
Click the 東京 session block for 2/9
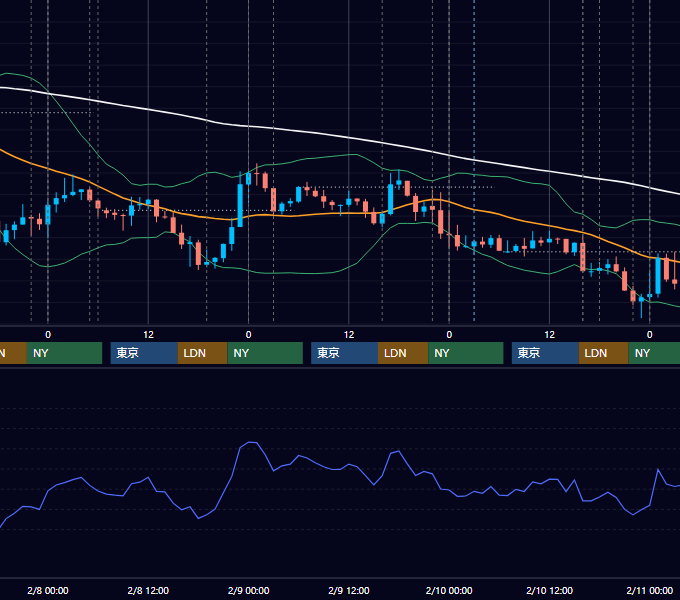(x=344, y=353)
